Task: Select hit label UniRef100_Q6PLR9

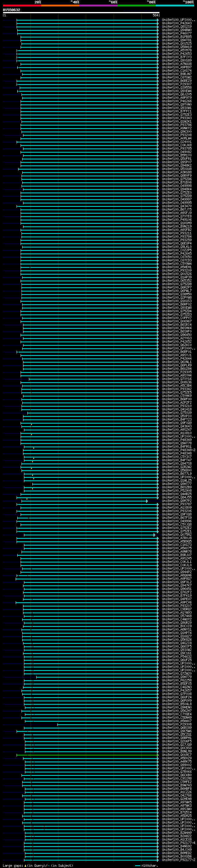Action: 177,365
